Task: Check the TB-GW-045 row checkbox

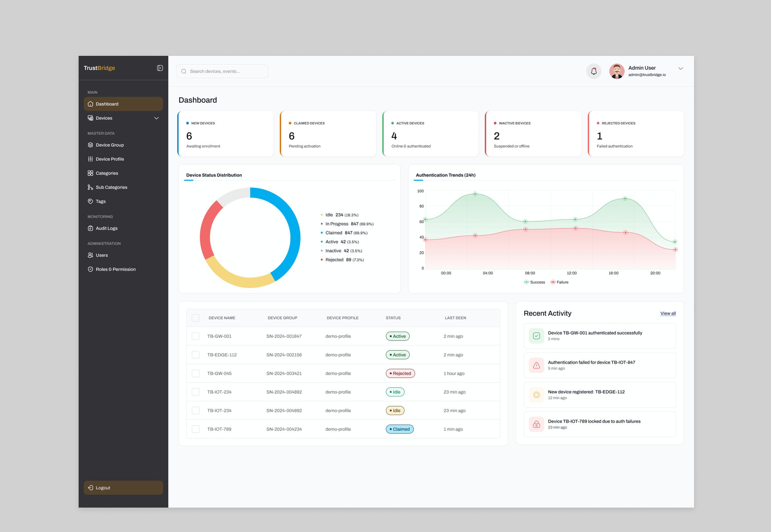Action: pyautogui.click(x=196, y=373)
